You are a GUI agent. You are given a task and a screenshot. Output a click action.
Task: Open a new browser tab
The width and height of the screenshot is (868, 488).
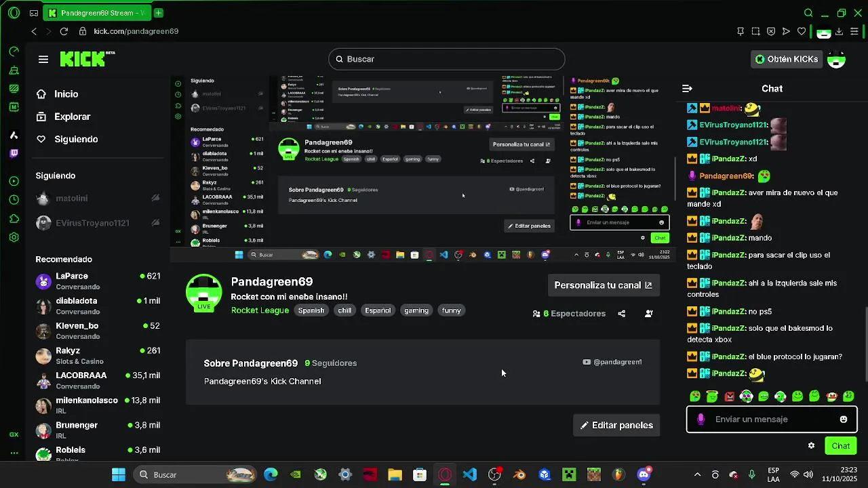click(x=158, y=13)
